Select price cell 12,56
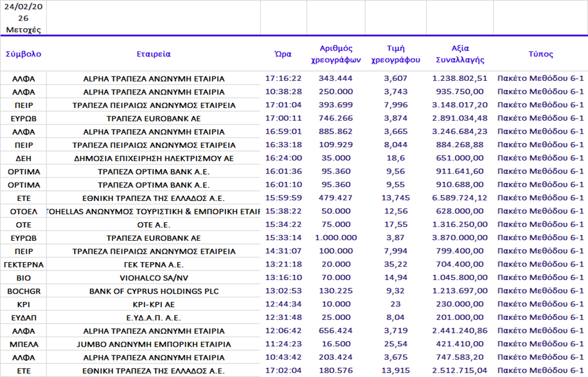The height and width of the screenshot is (377, 588). pos(396,211)
